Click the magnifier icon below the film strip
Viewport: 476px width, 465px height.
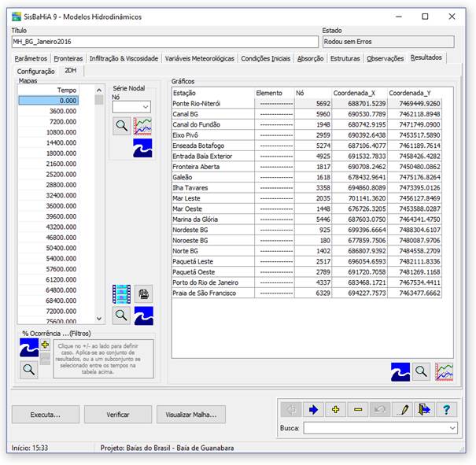(121, 316)
